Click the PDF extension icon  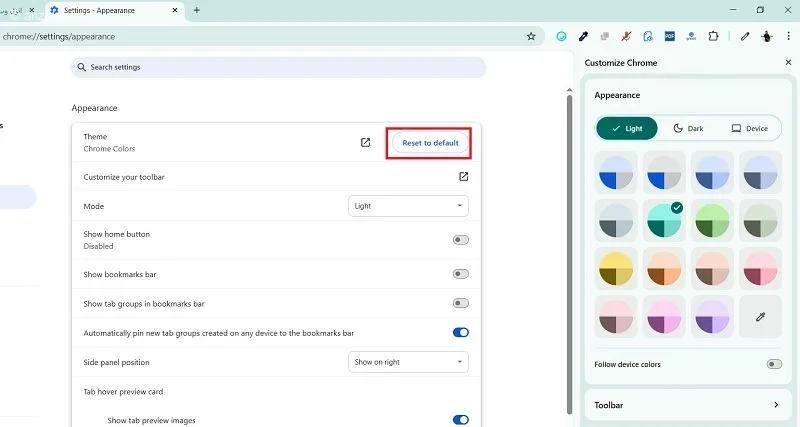pos(670,36)
